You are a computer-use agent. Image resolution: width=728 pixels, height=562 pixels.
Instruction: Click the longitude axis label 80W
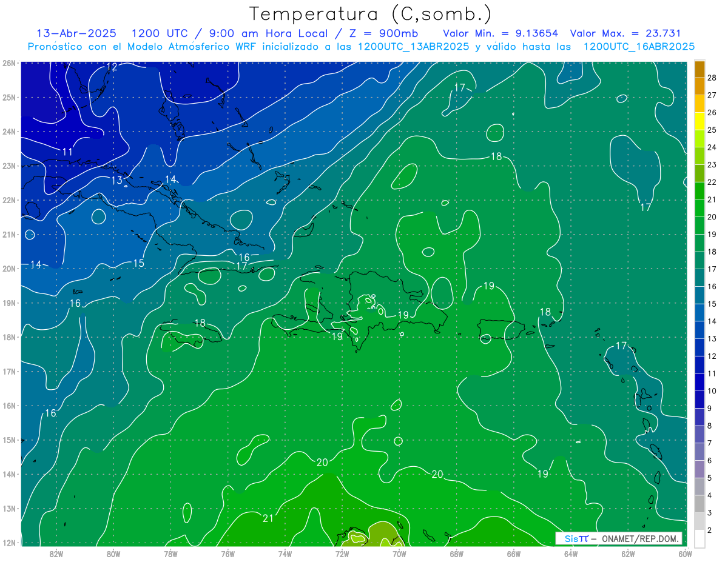point(113,554)
